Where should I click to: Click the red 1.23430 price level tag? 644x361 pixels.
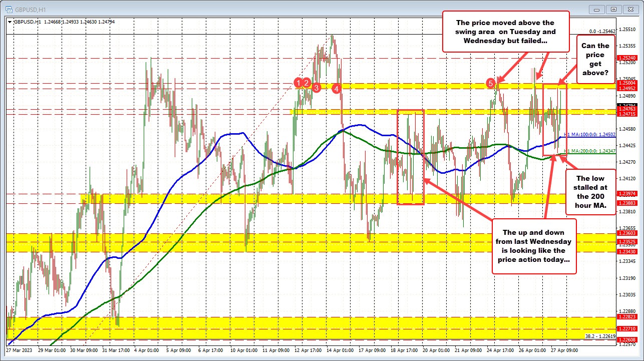point(628,252)
